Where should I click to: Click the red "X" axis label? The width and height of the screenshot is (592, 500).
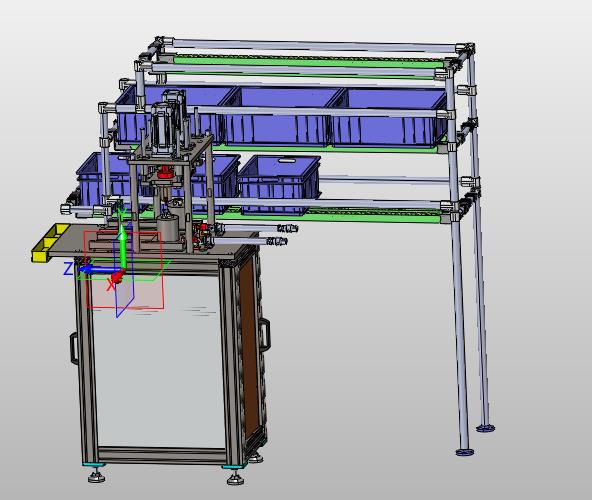pos(111,285)
